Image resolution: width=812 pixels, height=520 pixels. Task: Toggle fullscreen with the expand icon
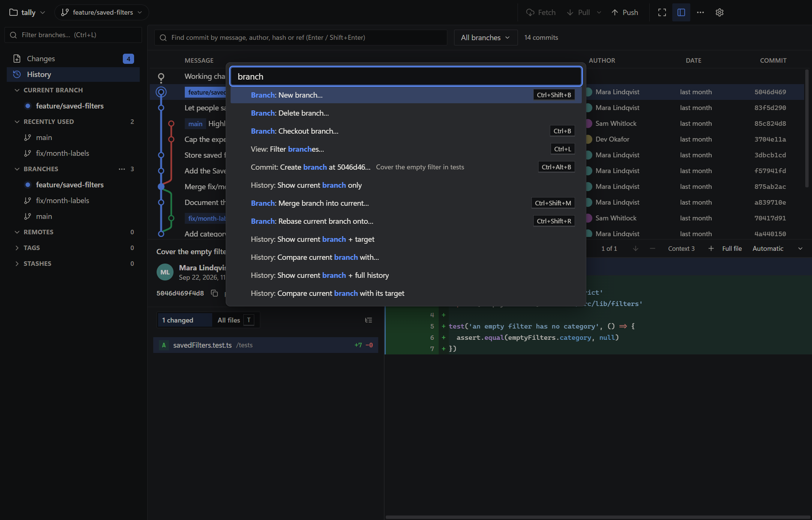(662, 12)
